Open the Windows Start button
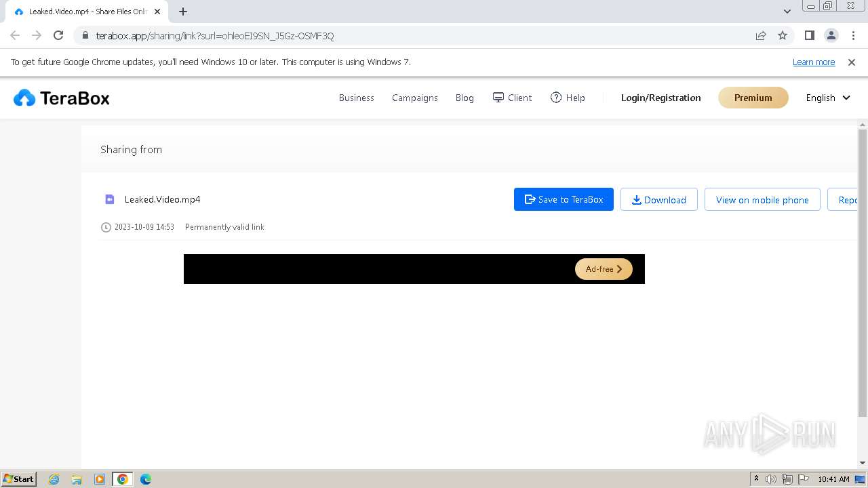This screenshot has width=868, height=488. (18, 479)
